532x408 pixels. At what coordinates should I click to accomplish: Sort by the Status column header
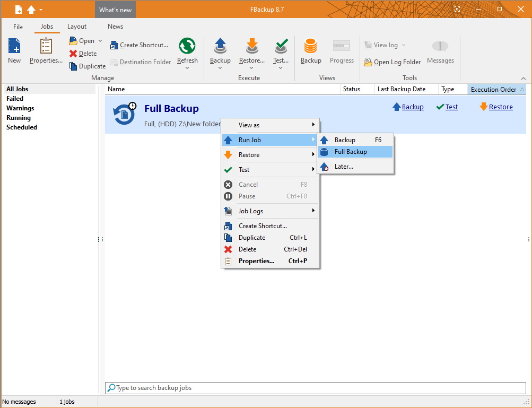click(357, 89)
